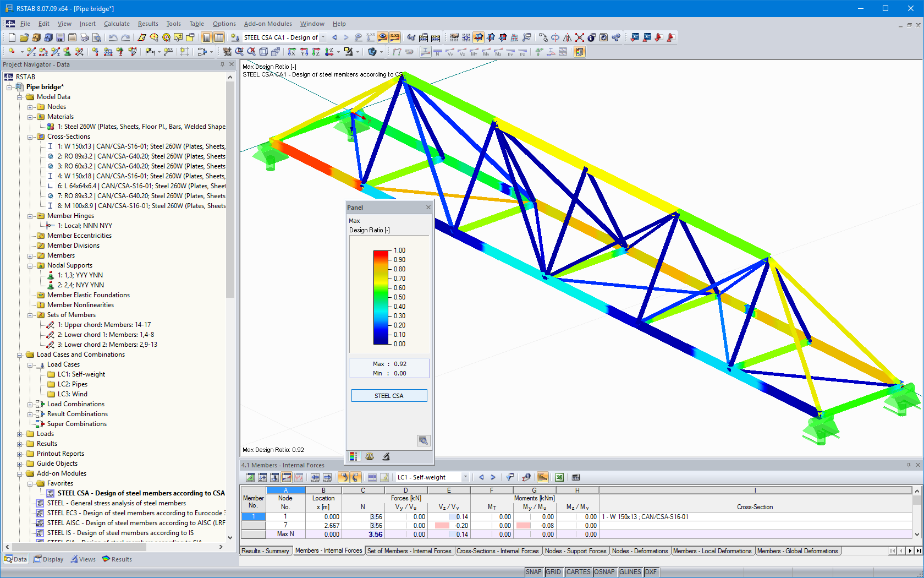Click the View in Y direction icon
Viewport: 924px width, 578px height.
(304, 52)
